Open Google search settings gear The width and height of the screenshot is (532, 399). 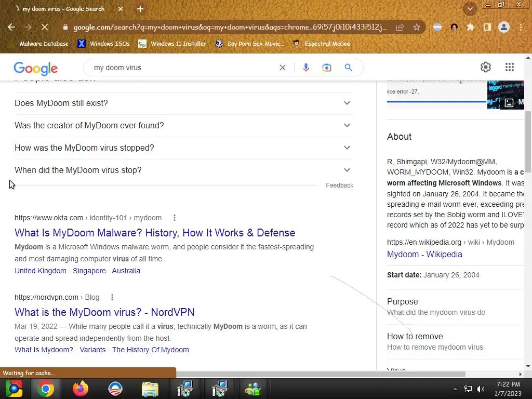tap(486, 67)
